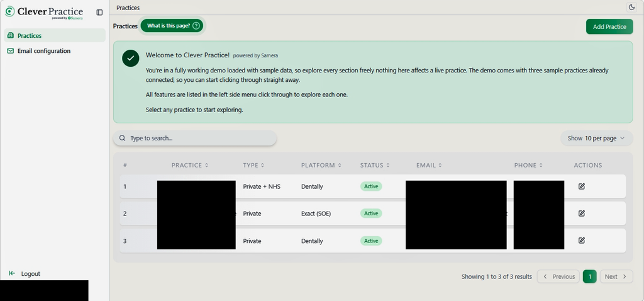
Task: Click the # column header
Action: (125, 166)
